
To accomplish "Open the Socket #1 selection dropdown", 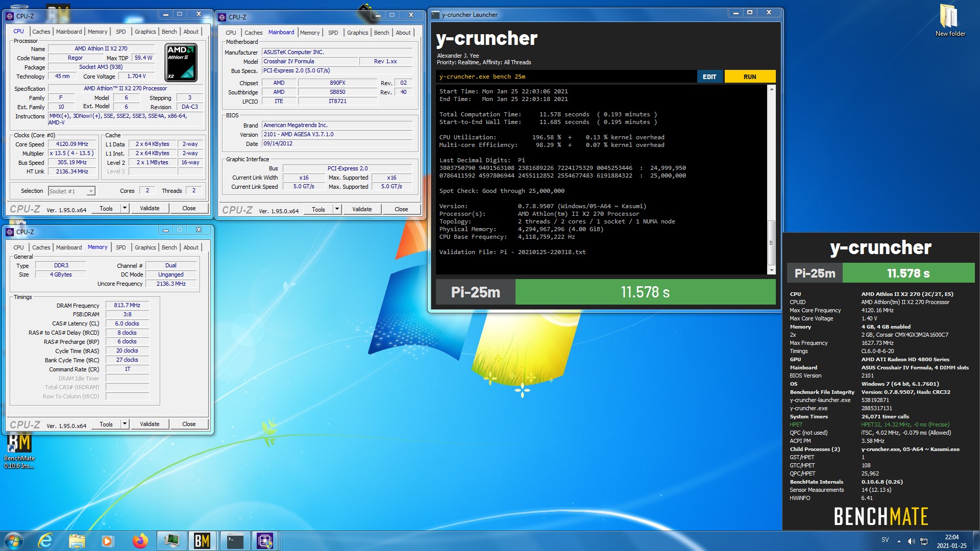I will 72,191.
